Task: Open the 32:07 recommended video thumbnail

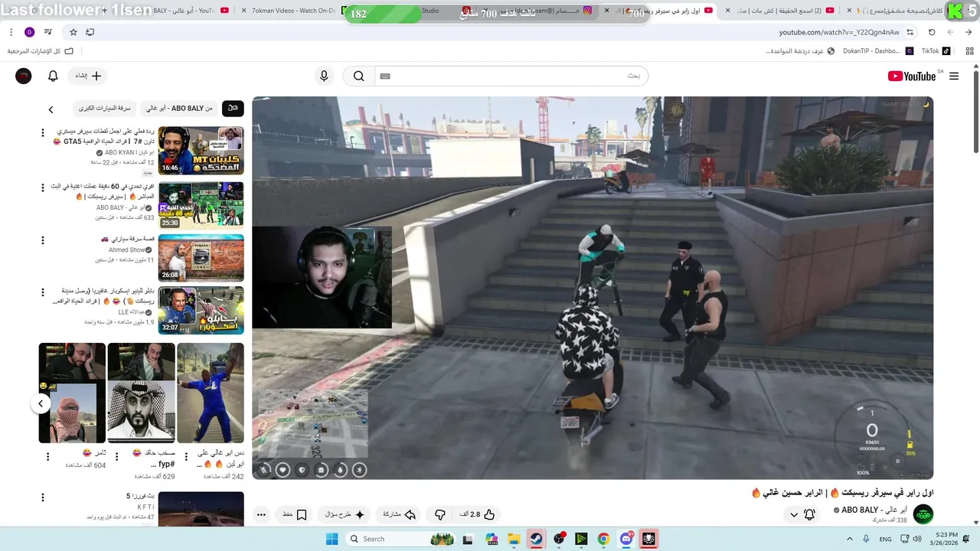Action: point(201,310)
